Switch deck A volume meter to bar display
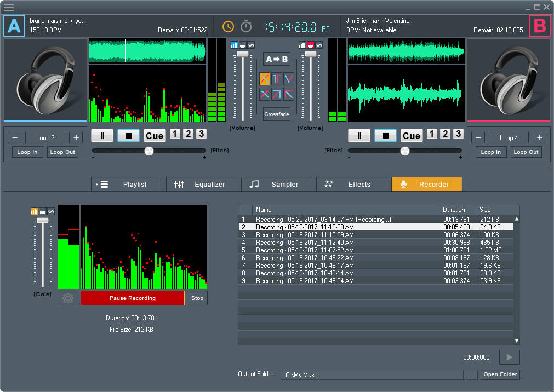The height and width of the screenshot is (392, 554). point(233,44)
